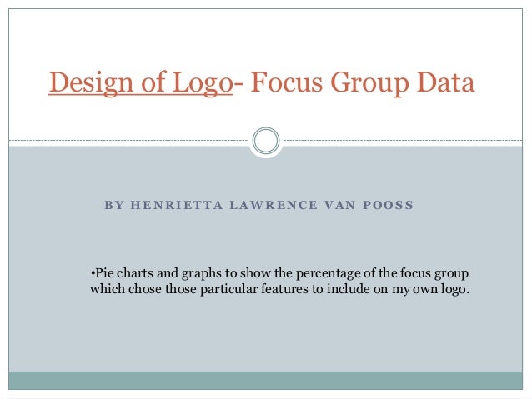This screenshot has height=399, width=532.
Task: Click the teal footer bar of the slide
Action: [266, 381]
